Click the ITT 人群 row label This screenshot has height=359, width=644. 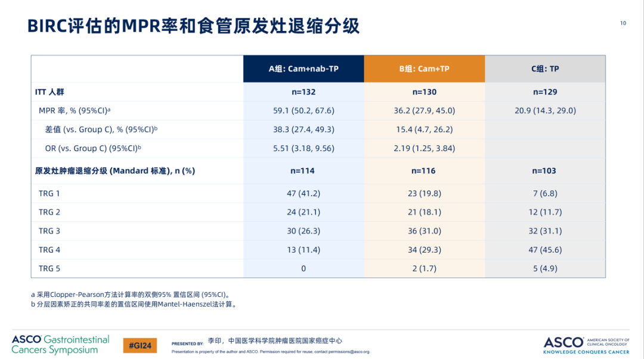coord(49,92)
